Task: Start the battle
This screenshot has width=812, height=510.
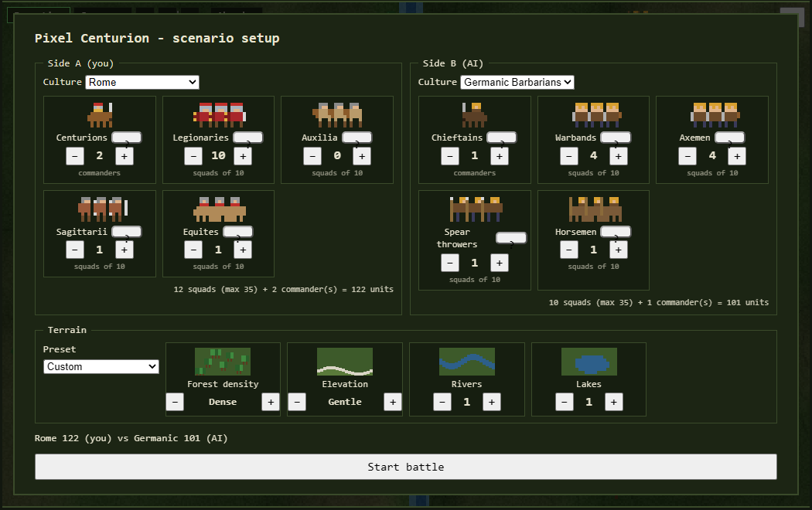Action: (x=406, y=467)
